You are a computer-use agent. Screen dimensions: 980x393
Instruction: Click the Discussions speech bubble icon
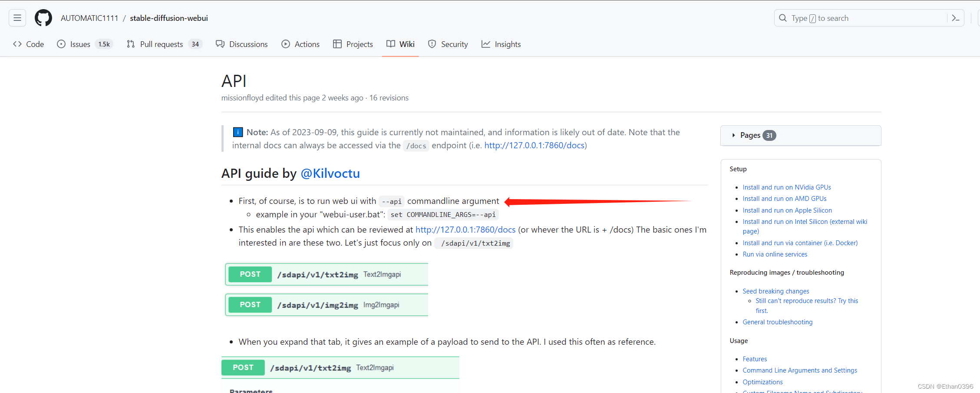click(x=220, y=44)
